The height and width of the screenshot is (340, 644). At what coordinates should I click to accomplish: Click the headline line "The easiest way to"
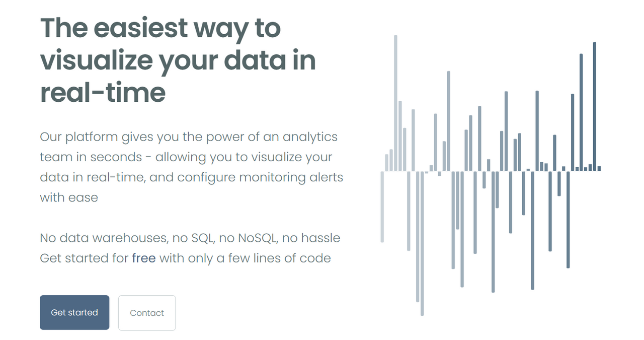pos(160,28)
